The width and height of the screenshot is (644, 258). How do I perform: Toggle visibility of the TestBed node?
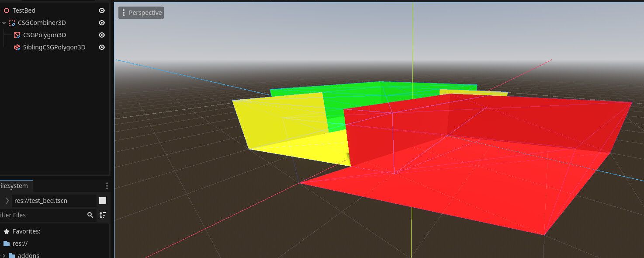pyautogui.click(x=101, y=10)
